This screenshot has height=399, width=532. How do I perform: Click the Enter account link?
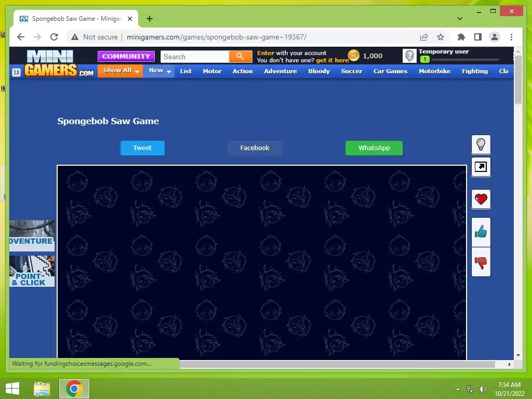tap(265, 53)
